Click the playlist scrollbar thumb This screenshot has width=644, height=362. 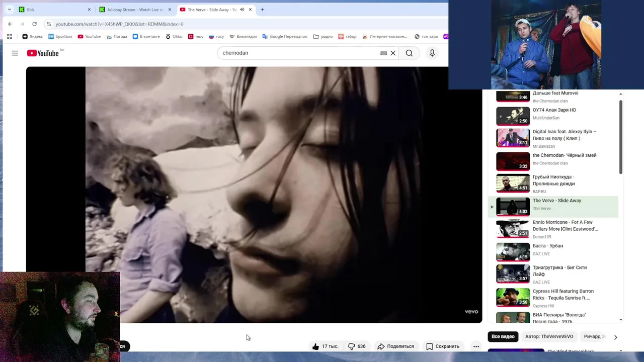coord(621,137)
